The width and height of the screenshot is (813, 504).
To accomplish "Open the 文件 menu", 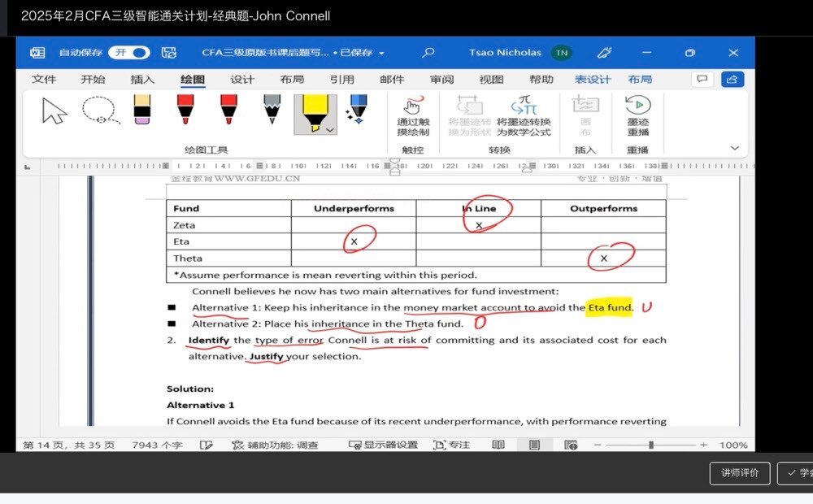I will tap(44, 80).
